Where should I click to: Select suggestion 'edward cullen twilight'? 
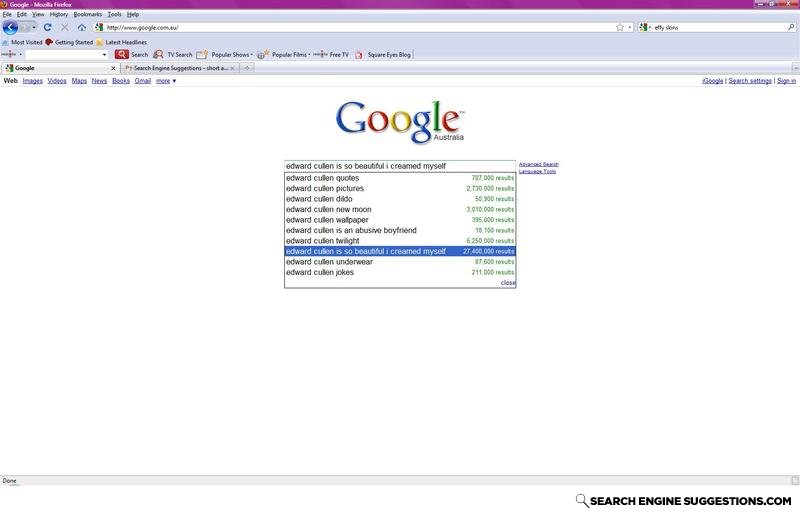[x=400, y=241]
